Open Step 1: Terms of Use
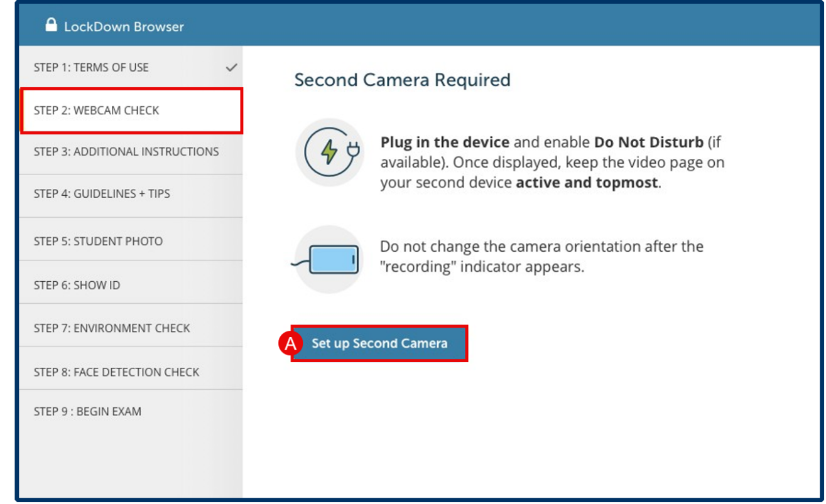This screenshot has width=826, height=504. click(x=131, y=67)
